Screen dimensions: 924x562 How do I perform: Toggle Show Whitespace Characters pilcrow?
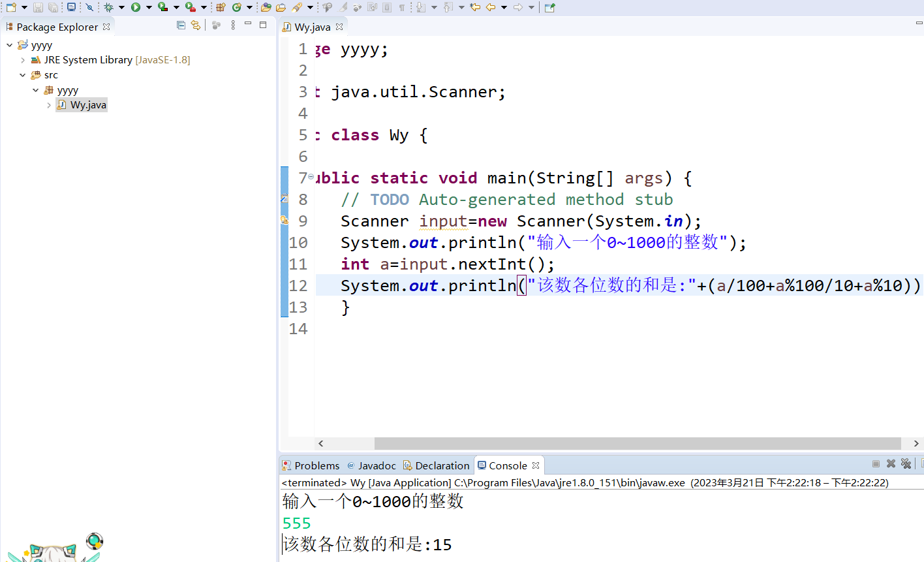(401, 7)
